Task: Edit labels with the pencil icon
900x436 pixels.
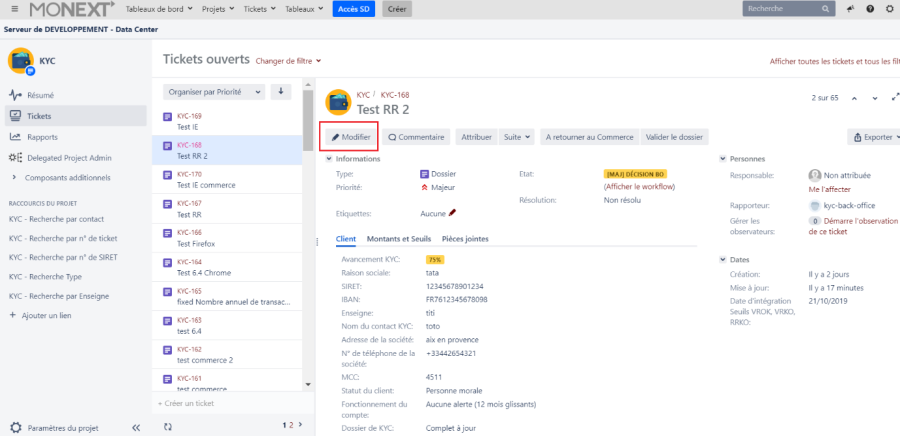Action: click(x=453, y=212)
